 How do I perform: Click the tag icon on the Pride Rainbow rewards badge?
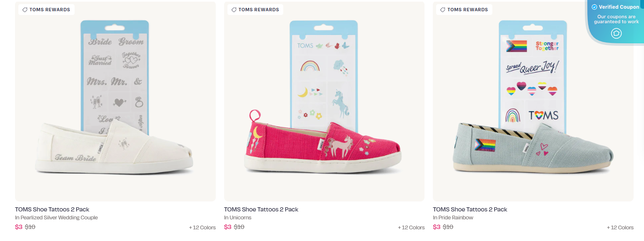443,9
